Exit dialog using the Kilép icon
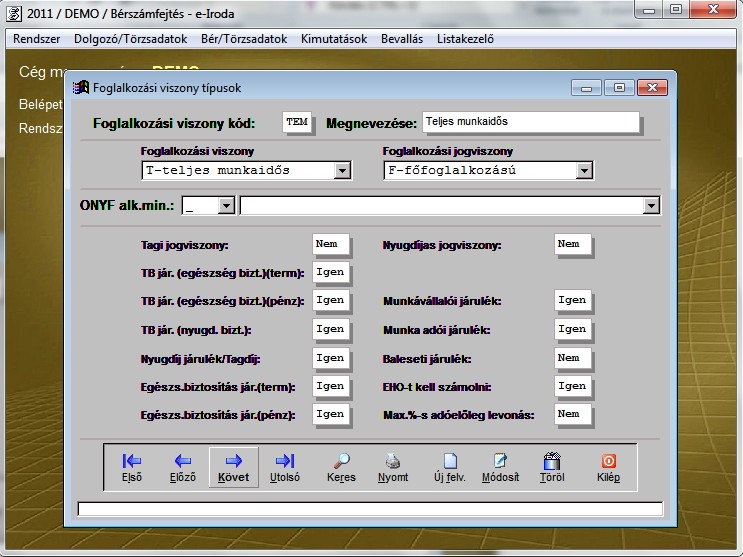Screen dimensions: 743x557 [x=608, y=467]
